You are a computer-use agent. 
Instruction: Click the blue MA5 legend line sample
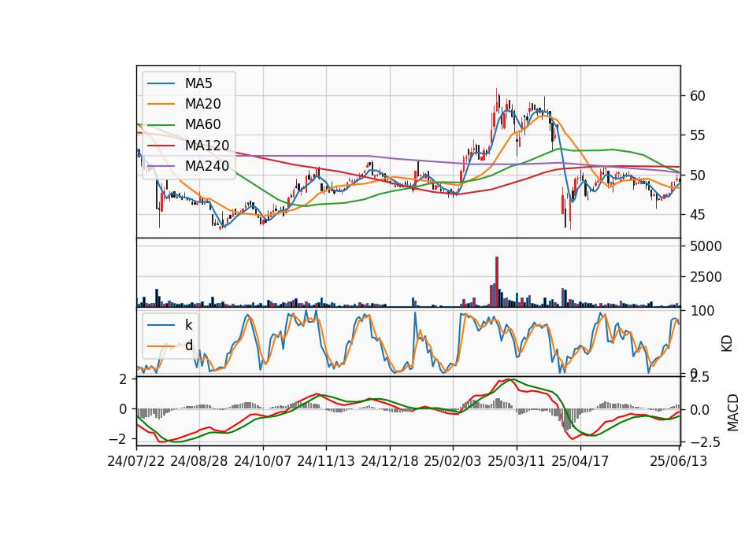pos(161,83)
